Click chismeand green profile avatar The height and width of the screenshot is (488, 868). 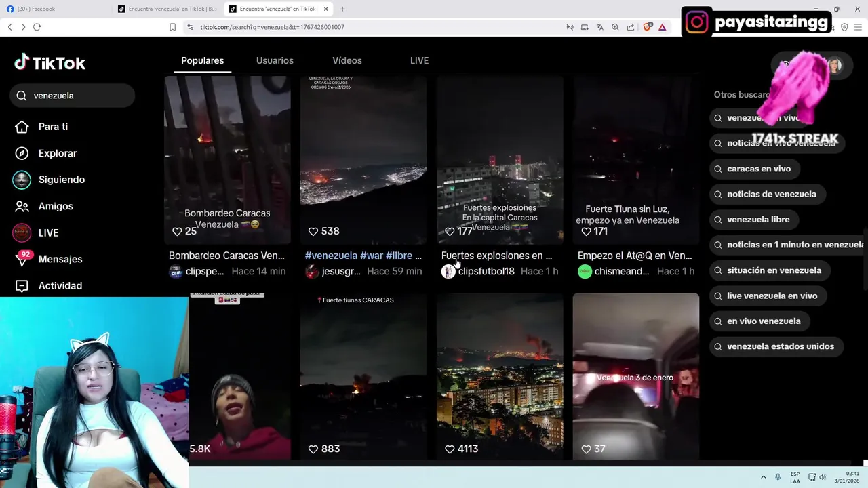(585, 272)
